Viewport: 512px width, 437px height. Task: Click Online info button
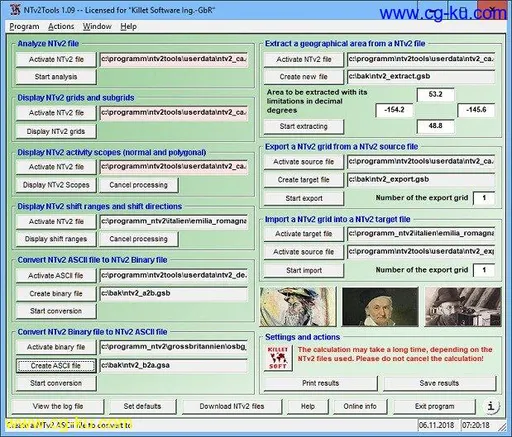[360, 406]
